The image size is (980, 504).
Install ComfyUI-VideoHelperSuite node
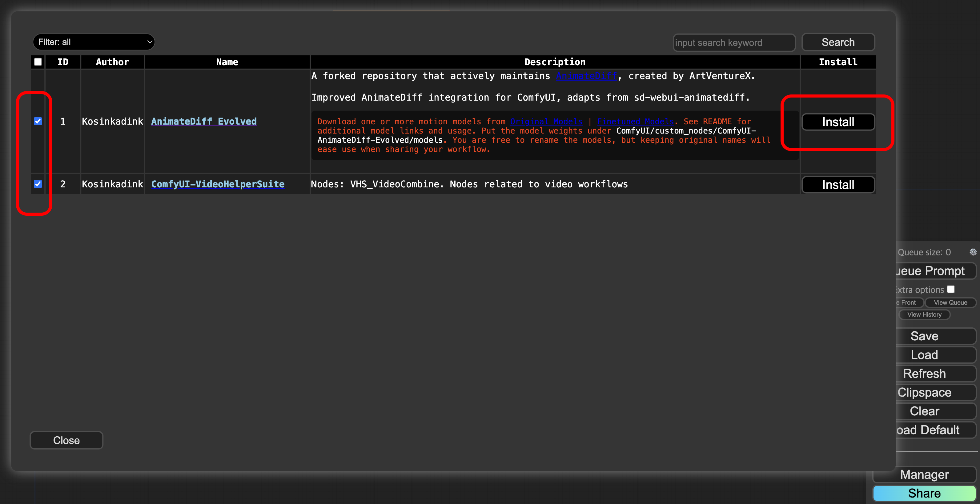[838, 185]
